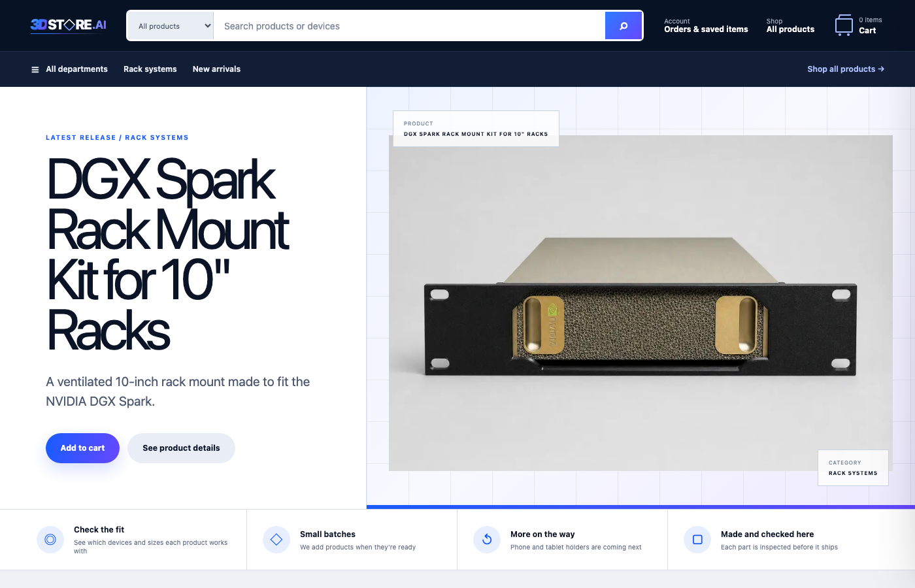Click the Latest release / Rack systems label

pyautogui.click(x=117, y=138)
